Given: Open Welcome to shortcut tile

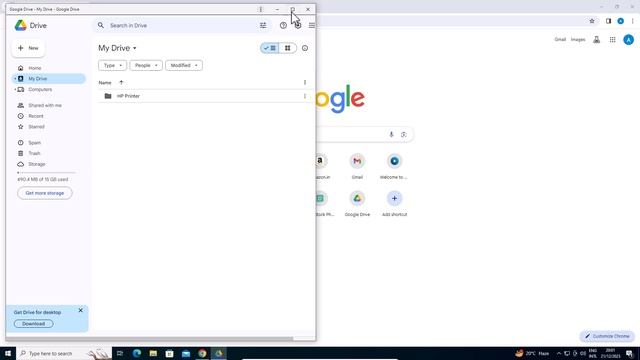Looking at the screenshot, I should [394, 166].
